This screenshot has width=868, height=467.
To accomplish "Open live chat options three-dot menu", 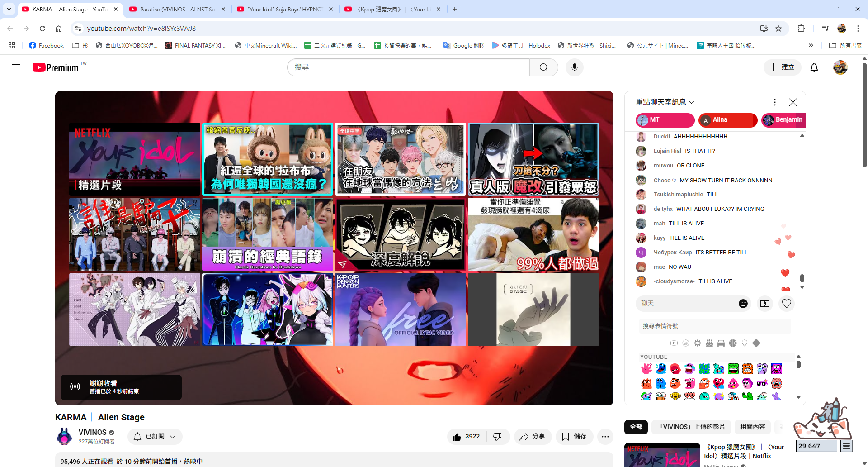I will pyautogui.click(x=775, y=102).
